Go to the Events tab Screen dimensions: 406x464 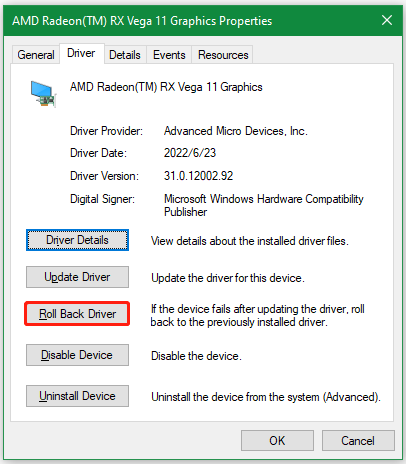coord(169,55)
